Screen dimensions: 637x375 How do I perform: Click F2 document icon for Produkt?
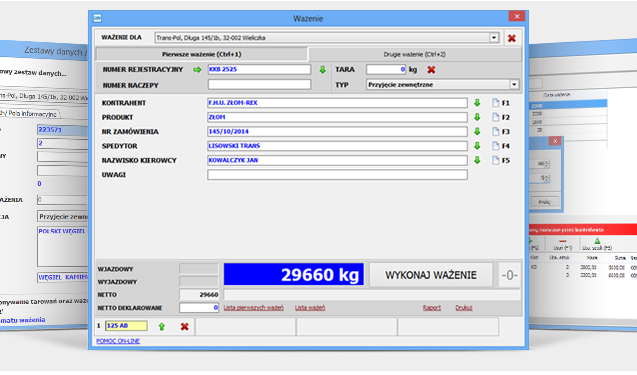(496, 117)
